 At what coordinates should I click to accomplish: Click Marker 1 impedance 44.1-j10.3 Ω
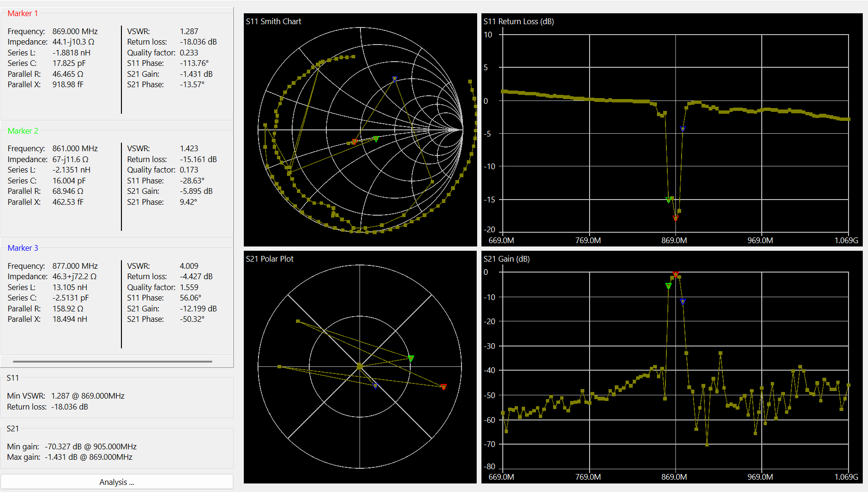(74, 42)
